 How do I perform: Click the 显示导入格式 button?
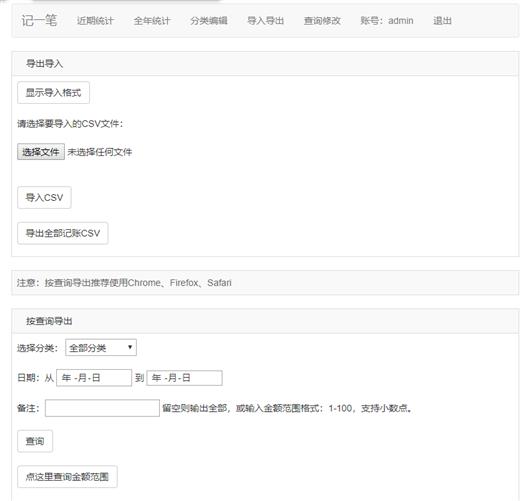(x=54, y=93)
